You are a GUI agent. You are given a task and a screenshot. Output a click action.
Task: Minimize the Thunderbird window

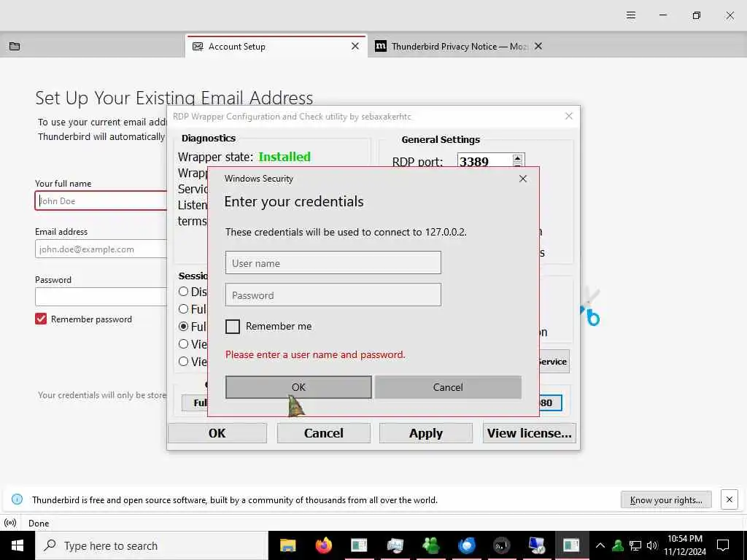click(662, 15)
